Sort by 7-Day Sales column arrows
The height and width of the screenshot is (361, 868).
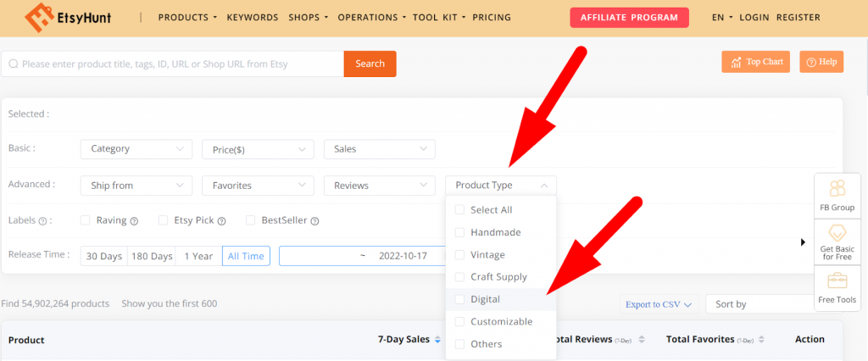click(437, 340)
